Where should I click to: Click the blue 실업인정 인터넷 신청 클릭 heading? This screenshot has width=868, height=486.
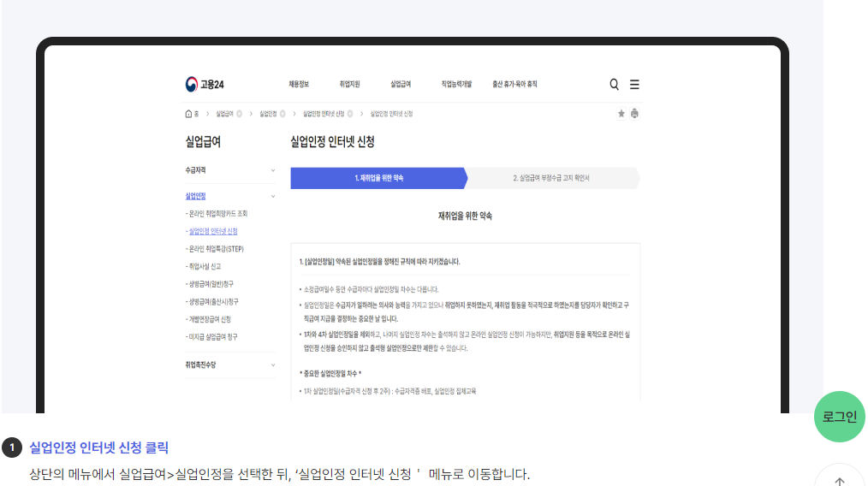pyautogui.click(x=98, y=447)
